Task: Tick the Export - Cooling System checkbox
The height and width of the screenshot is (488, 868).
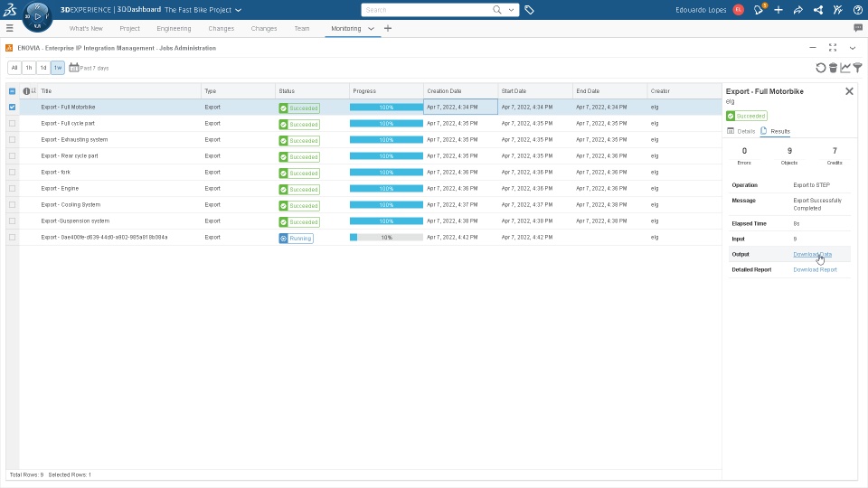Action: [12, 205]
